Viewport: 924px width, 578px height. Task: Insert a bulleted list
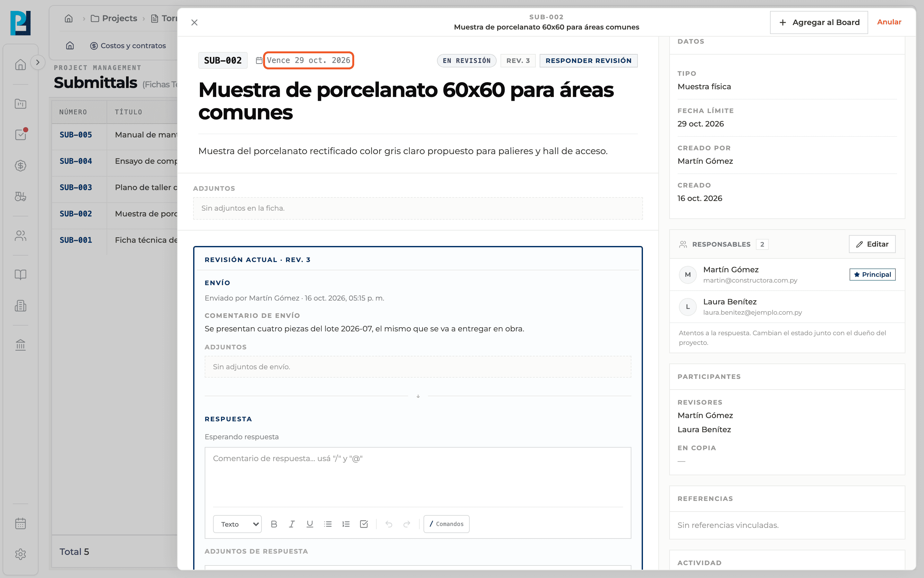(328, 524)
